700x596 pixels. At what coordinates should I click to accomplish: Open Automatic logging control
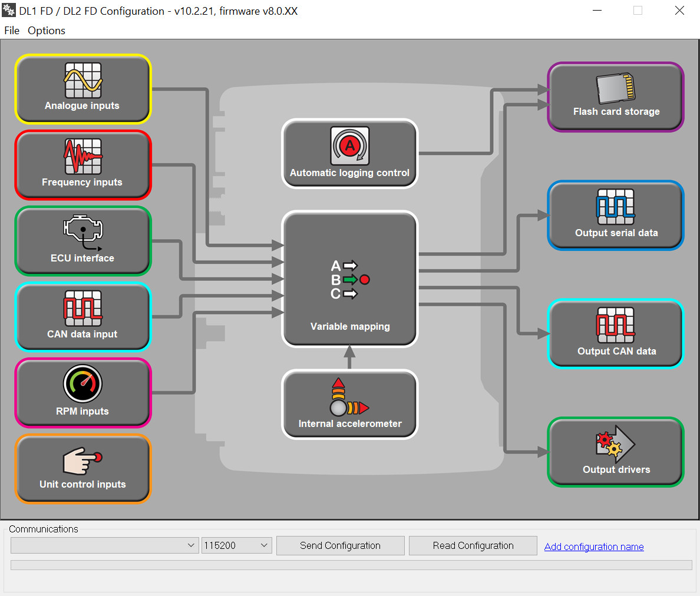pyautogui.click(x=349, y=154)
